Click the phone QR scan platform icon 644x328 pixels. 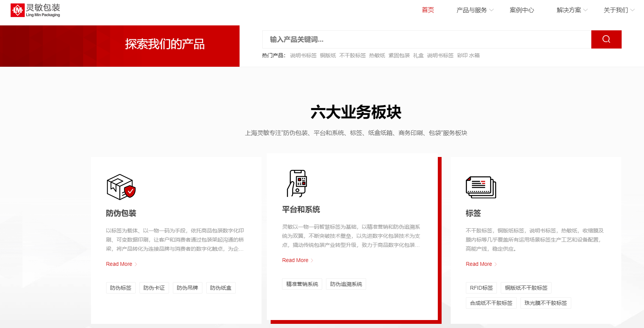pos(297,184)
